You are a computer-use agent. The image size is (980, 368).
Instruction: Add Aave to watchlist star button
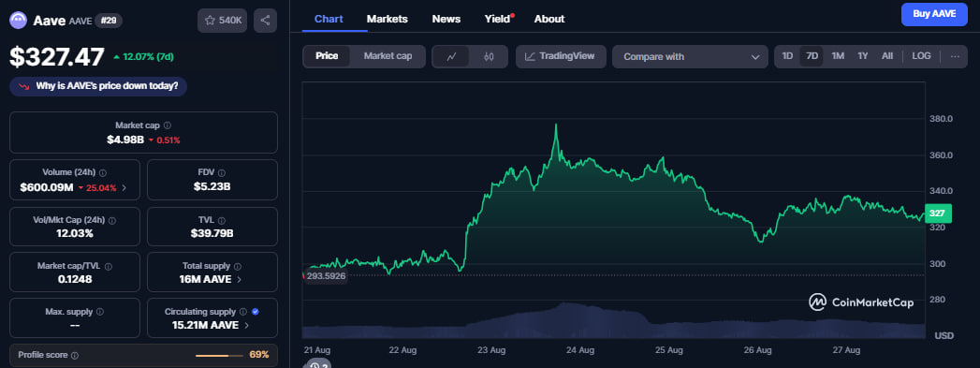pos(223,21)
